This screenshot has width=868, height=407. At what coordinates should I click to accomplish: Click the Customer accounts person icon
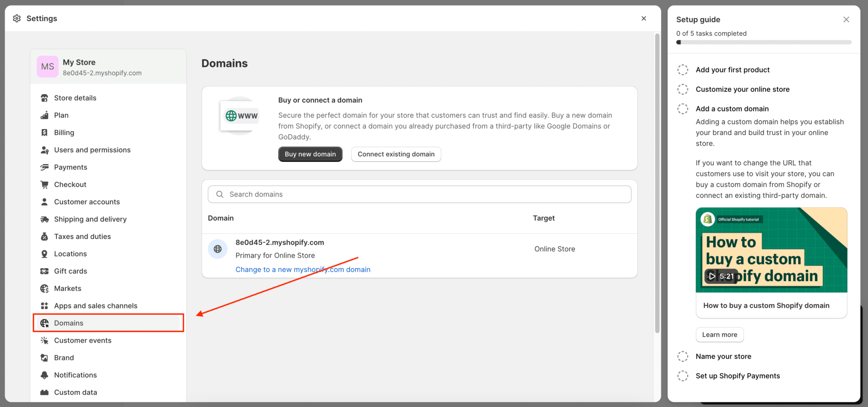(x=44, y=202)
